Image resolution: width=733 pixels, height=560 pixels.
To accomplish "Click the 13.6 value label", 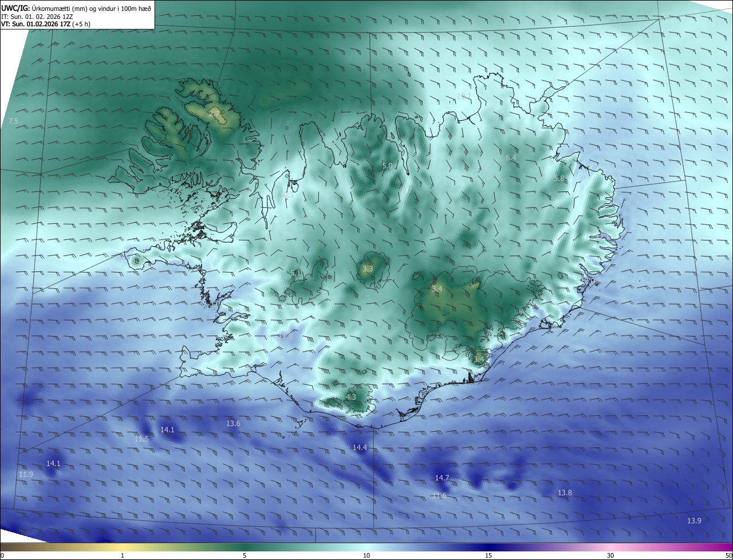I will 233,424.
